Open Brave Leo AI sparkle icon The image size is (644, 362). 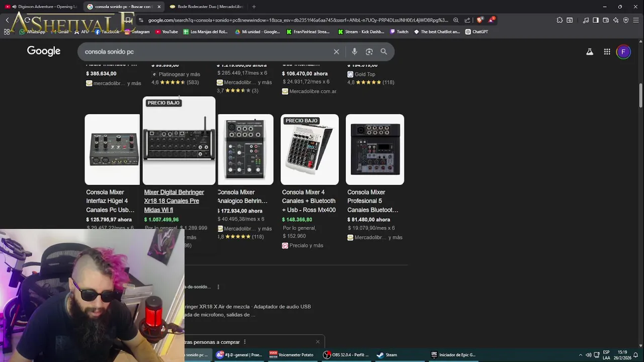click(616, 20)
